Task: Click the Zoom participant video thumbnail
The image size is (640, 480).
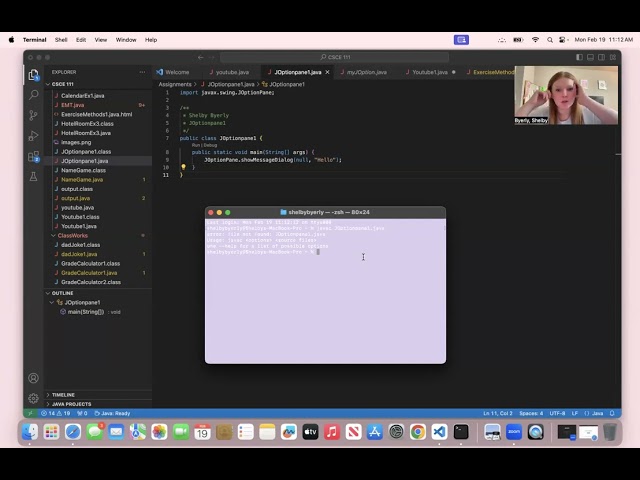Action: [x=566, y=95]
